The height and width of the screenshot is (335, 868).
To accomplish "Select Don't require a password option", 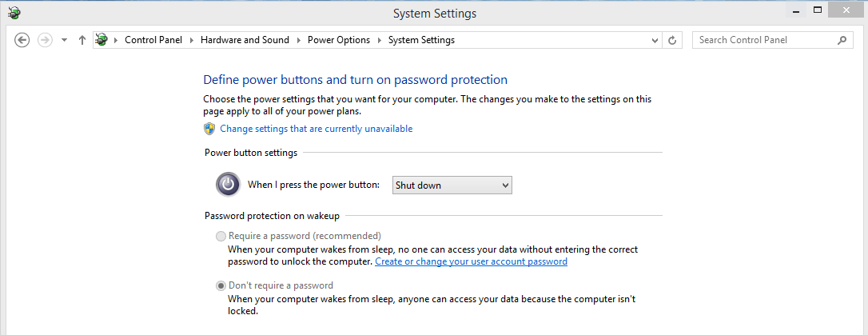I will pyautogui.click(x=221, y=285).
